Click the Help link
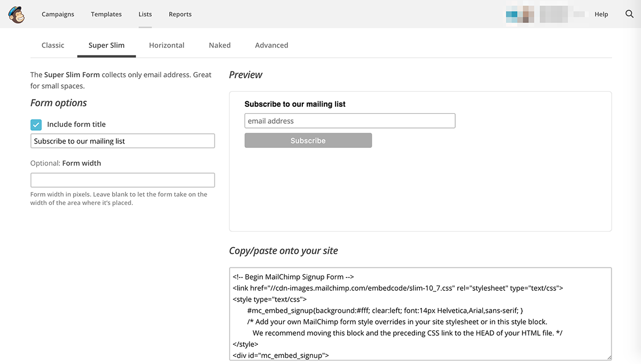The height and width of the screenshot is (364, 641). click(x=601, y=14)
